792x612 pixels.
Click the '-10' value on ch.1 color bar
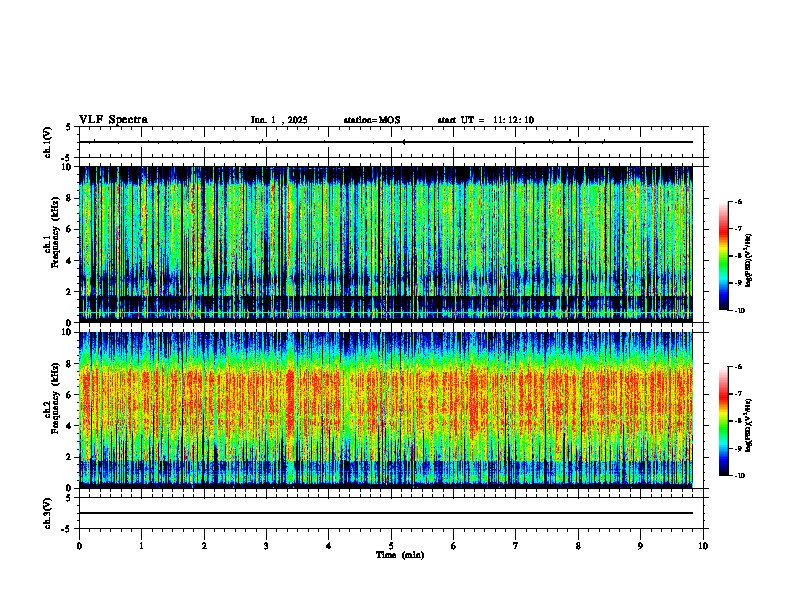pyautogui.click(x=739, y=311)
